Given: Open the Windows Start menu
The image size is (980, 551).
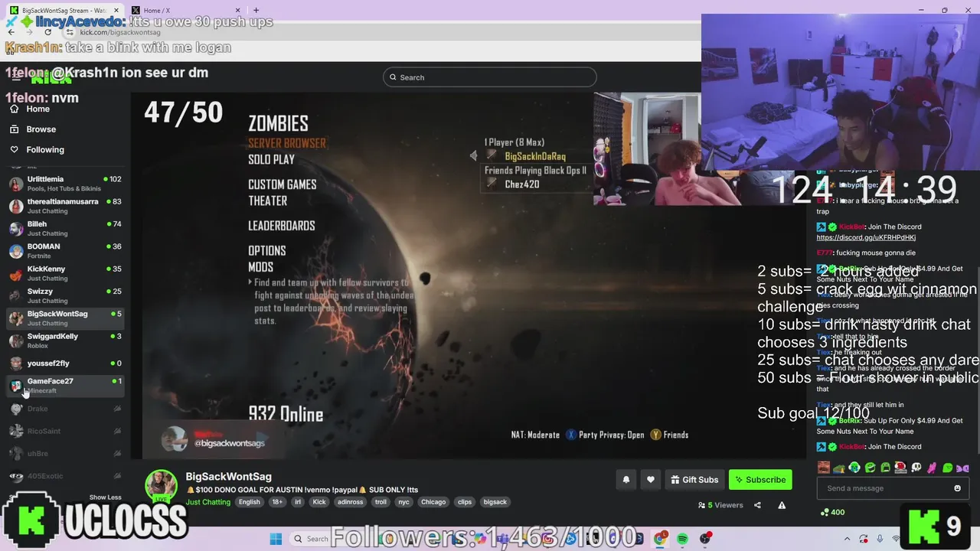Looking at the screenshot, I should 276,539.
